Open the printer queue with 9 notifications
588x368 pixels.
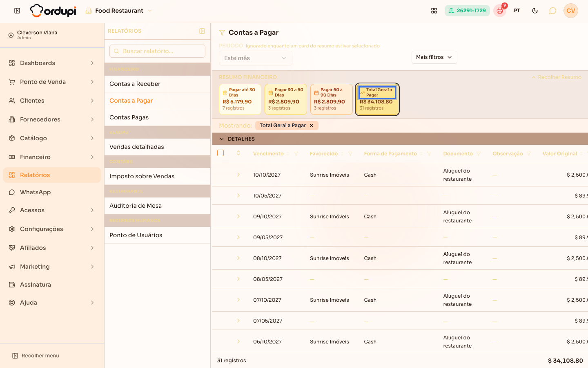[500, 11]
